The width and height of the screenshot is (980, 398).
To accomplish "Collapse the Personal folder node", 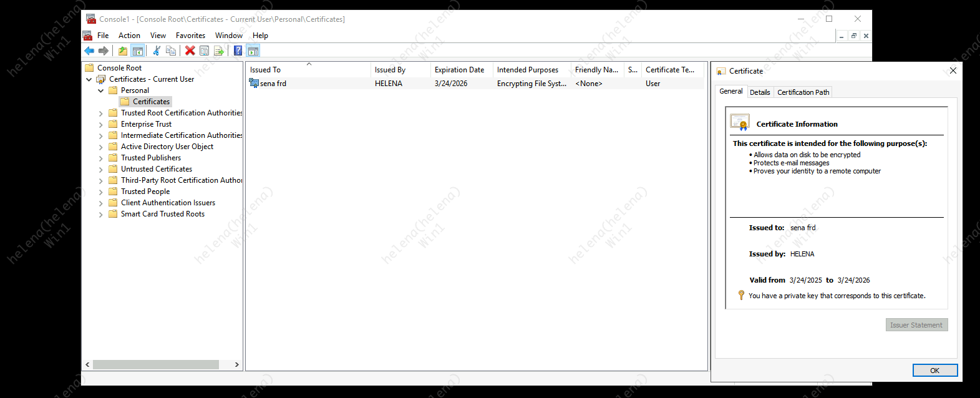I will (x=101, y=91).
